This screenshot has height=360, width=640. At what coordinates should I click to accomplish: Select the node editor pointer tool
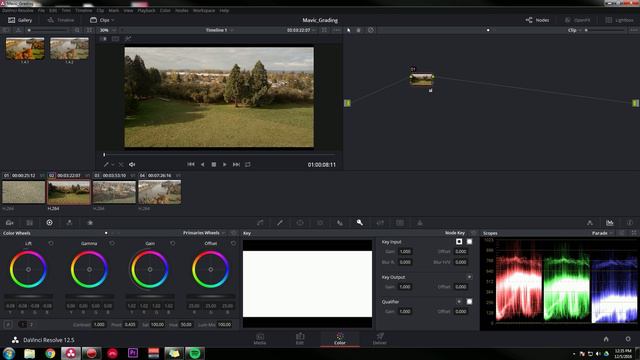tap(349, 30)
